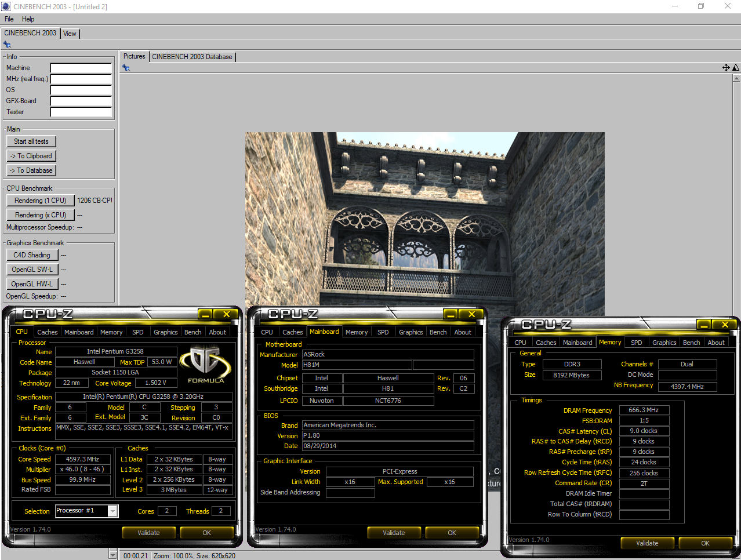The image size is (741, 560).
Task: Click the 1.502 V core voltage value
Action: tap(155, 383)
